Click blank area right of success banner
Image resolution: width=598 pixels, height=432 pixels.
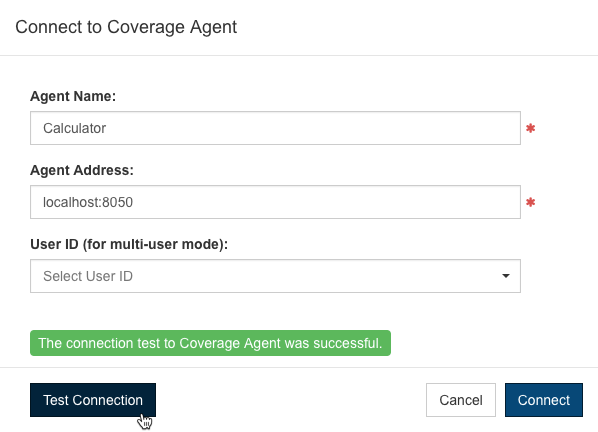[492, 343]
